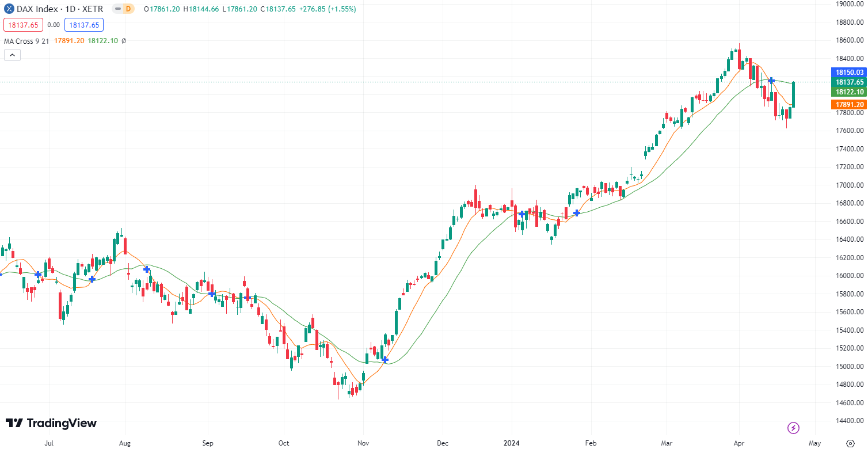Click the Sep label on the time axis
The width and height of the screenshot is (868, 449).
(208, 443)
